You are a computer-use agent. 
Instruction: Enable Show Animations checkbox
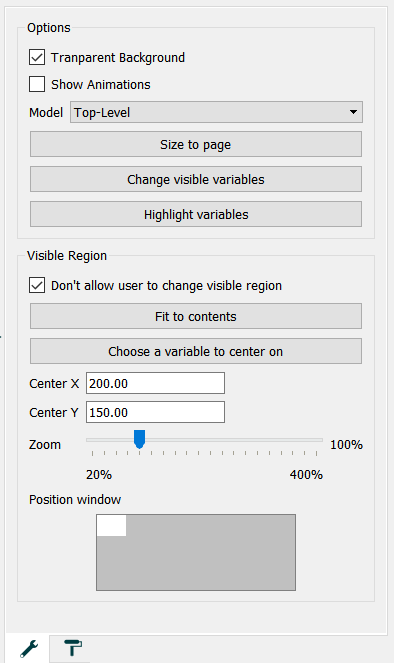[37, 84]
